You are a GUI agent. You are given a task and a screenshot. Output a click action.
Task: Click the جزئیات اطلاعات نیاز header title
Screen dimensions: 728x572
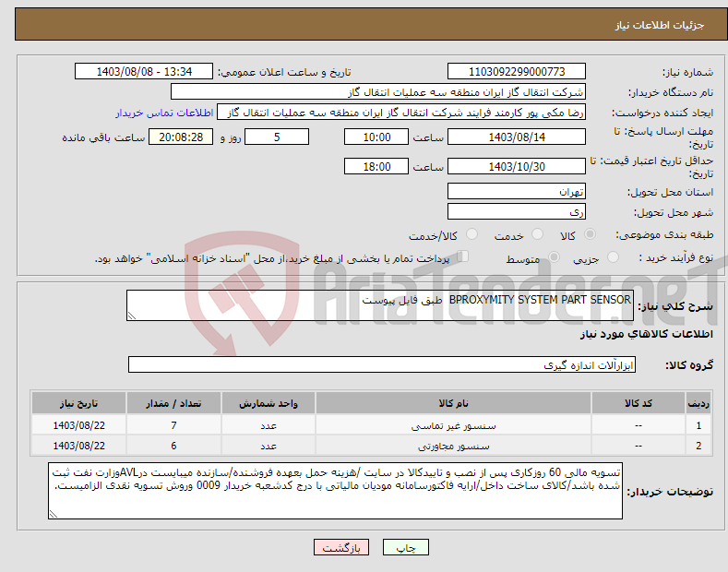(x=660, y=25)
